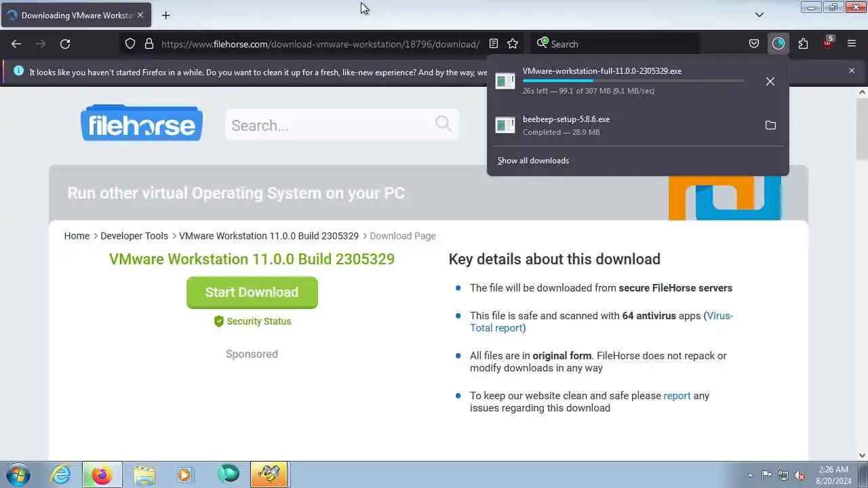Click the green VMware Workstation 11.0.0 heading
The height and width of the screenshot is (488, 868).
pyautogui.click(x=252, y=259)
